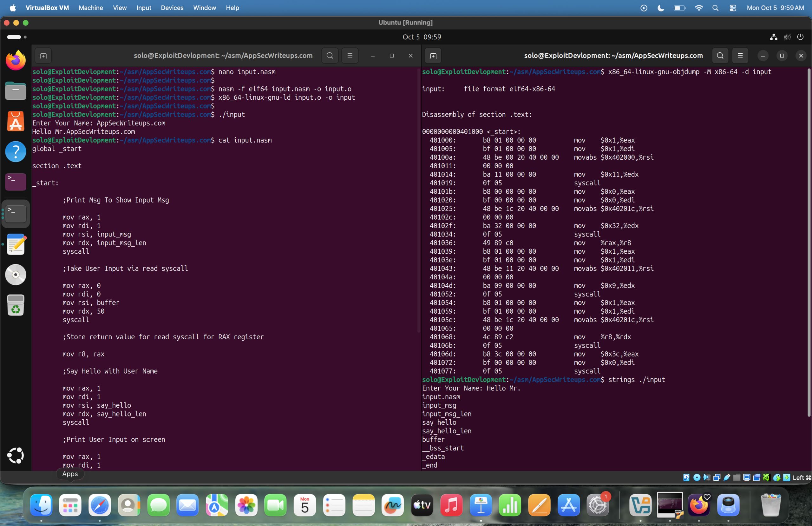Open the Help icon in the Ubuntu dock
Viewport: 812px width, 526px height.
pos(16,152)
